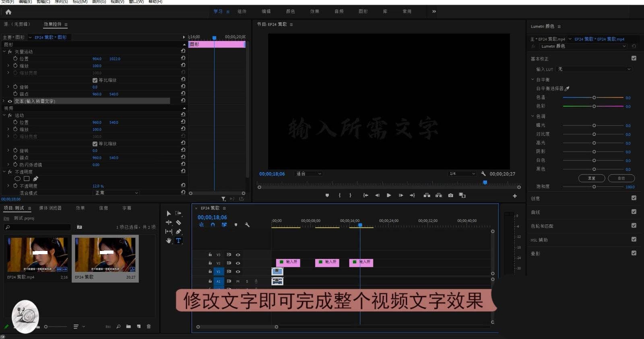Mute the A1 audio track
This screenshot has height=339, width=644.
coord(238,281)
